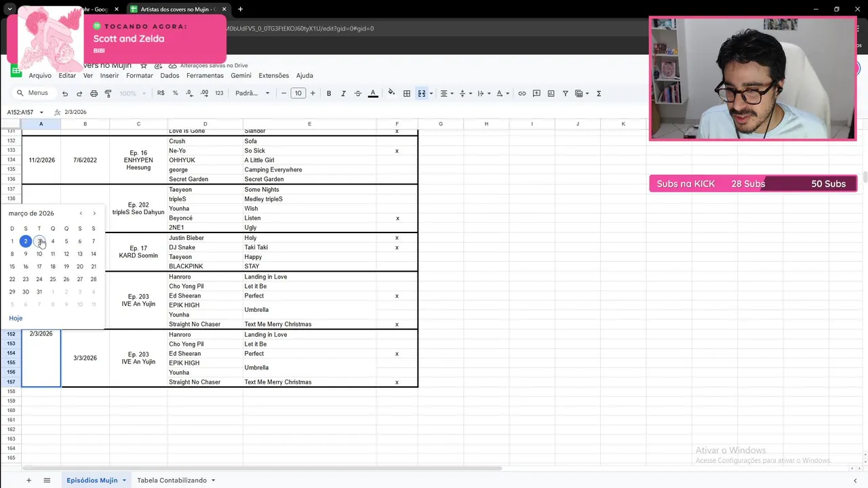Toggle italic formatting
This screenshot has height=488, width=868.
pos(343,94)
